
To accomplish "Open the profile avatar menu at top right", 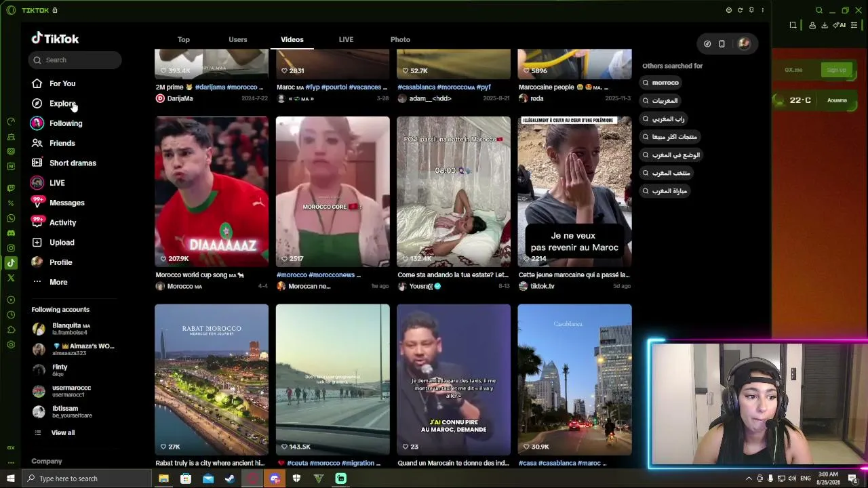I will tap(744, 44).
